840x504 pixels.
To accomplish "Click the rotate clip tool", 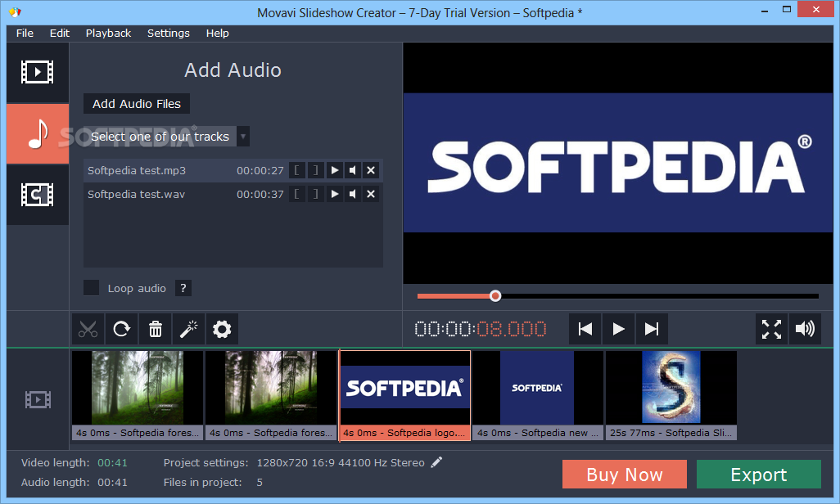I will 122,329.
